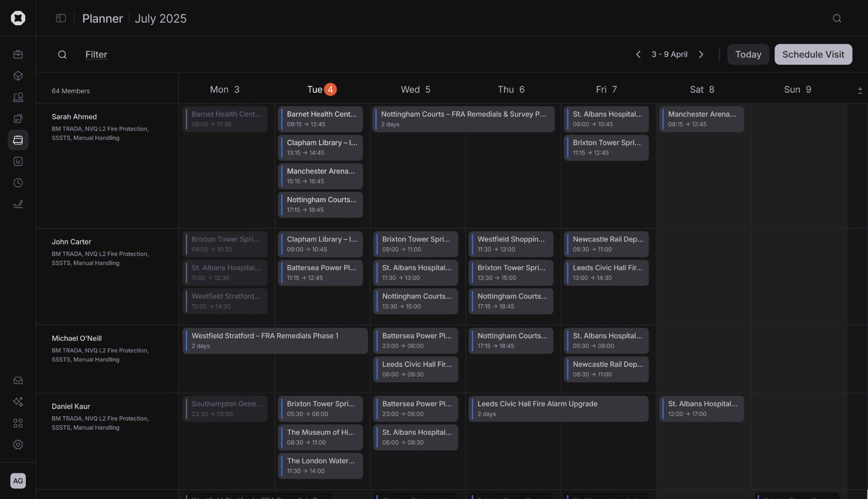Viewport: 868px width, 499px height.
Task: Click the global search icon at top right
Action: point(837,18)
